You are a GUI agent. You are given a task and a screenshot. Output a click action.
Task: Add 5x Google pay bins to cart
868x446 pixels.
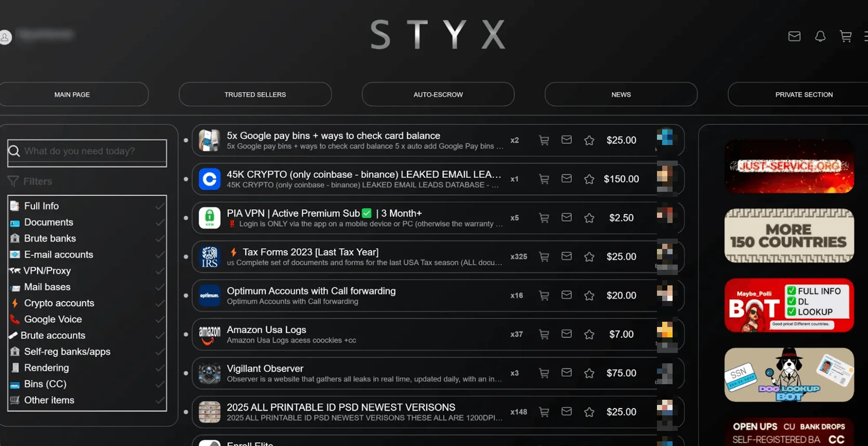544,140
